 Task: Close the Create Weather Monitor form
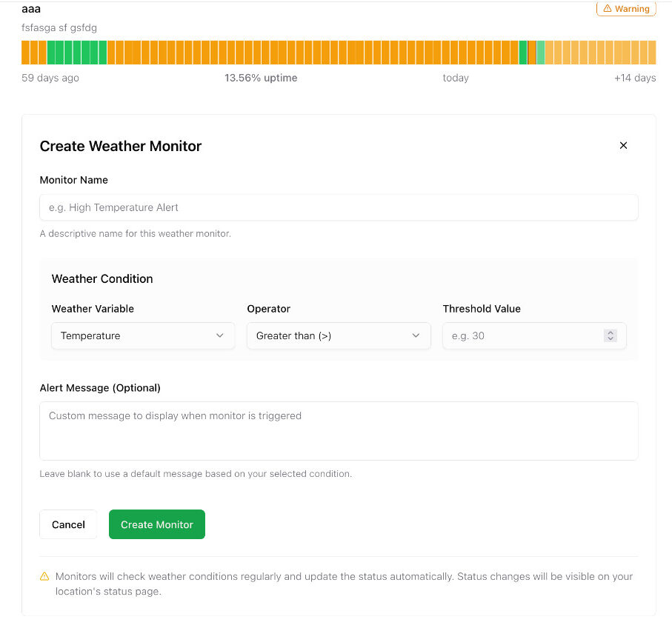623,146
